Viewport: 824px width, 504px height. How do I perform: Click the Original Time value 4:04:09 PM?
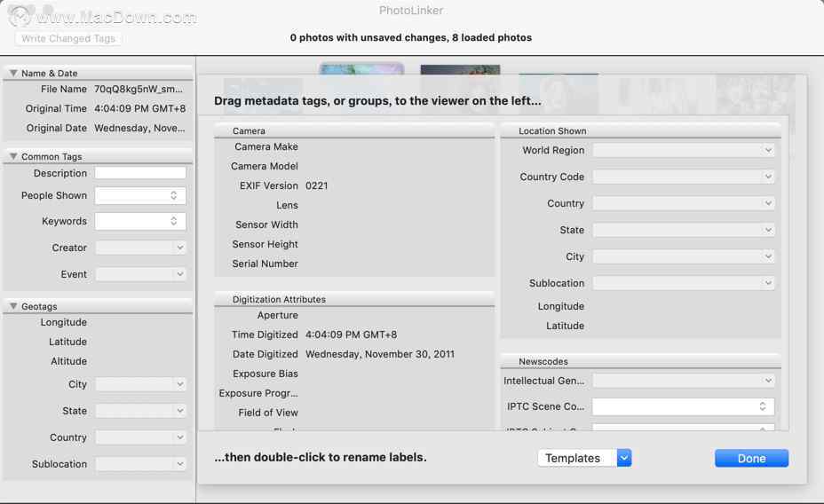pos(139,108)
